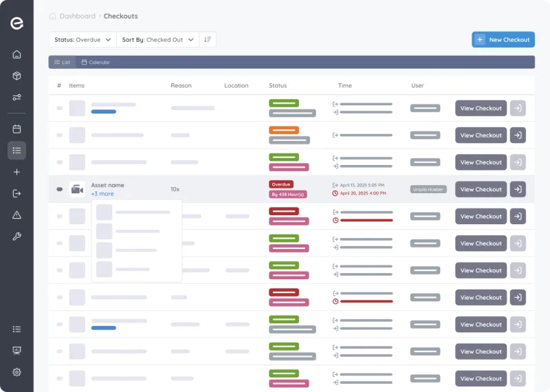The width and height of the screenshot is (550, 392).
Task: Click the orange status badge
Action: [x=284, y=130]
